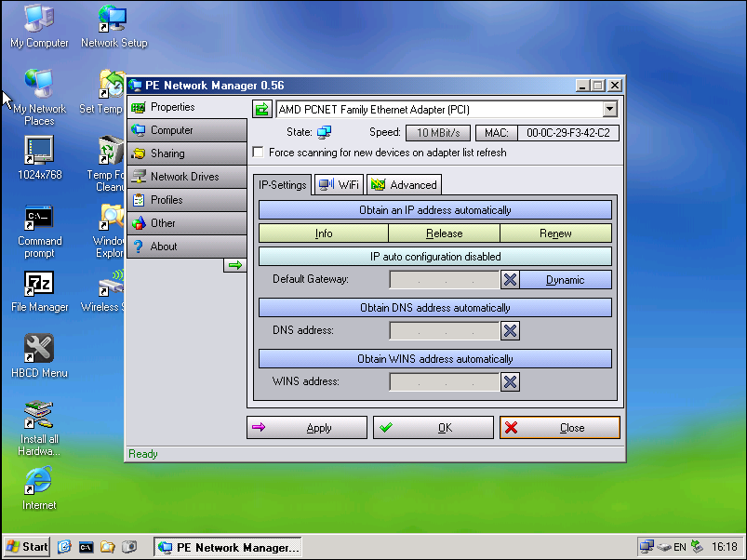Image resolution: width=747 pixels, height=560 pixels.
Task: Click the Default Gateway address field
Action: click(x=445, y=279)
